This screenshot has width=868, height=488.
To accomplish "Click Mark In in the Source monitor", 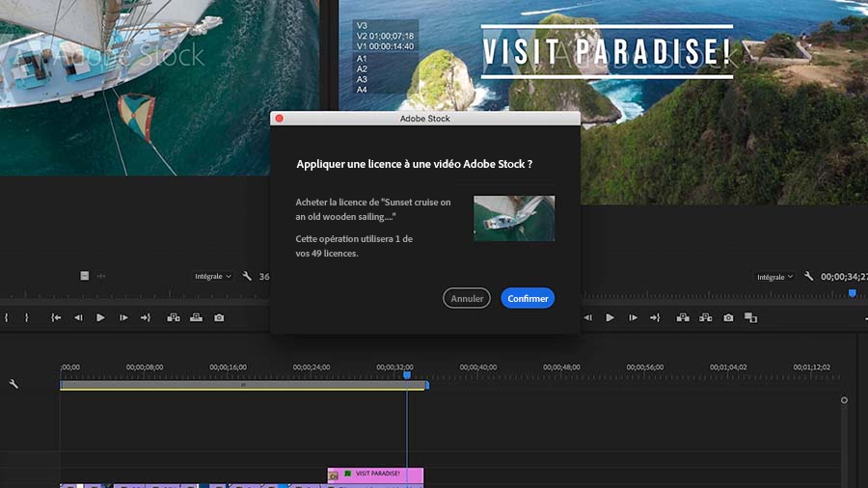I will pos(7,317).
